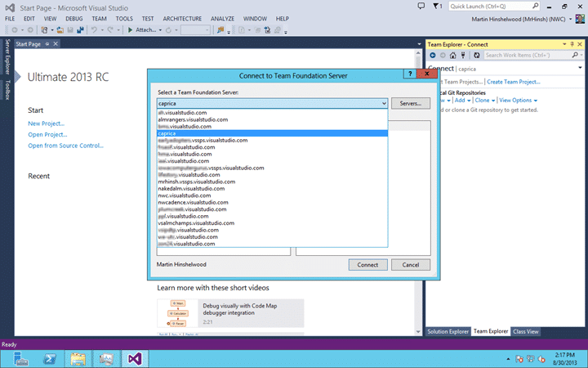Select nakedalm.visualstudio.com in server list
The height and width of the screenshot is (368, 588).
[x=272, y=189]
